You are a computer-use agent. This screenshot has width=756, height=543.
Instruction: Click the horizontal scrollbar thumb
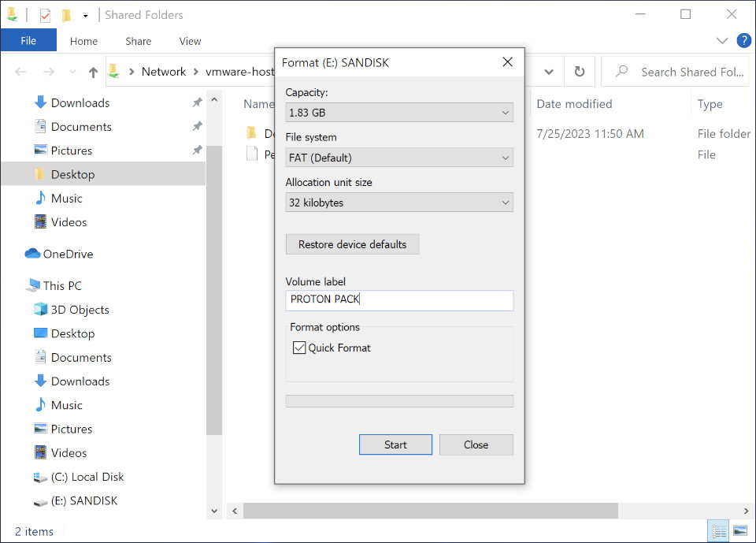430,511
